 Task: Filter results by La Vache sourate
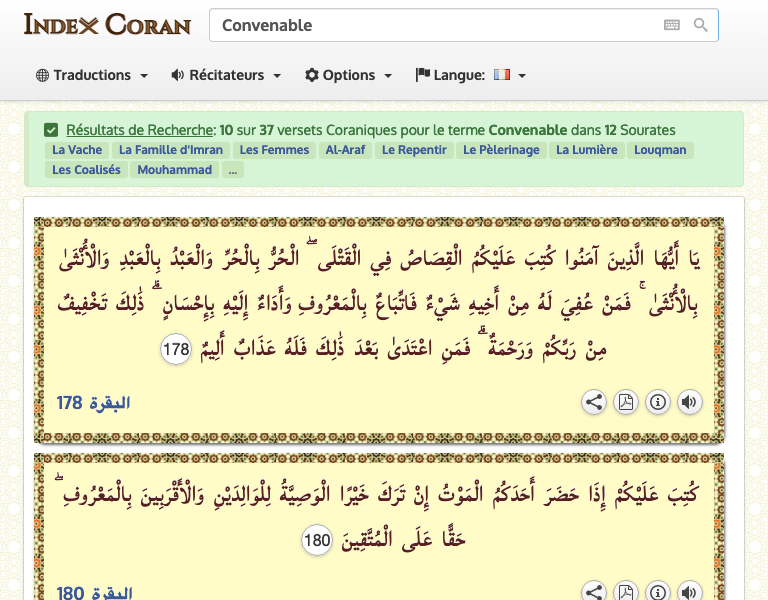pyautogui.click(x=77, y=150)
